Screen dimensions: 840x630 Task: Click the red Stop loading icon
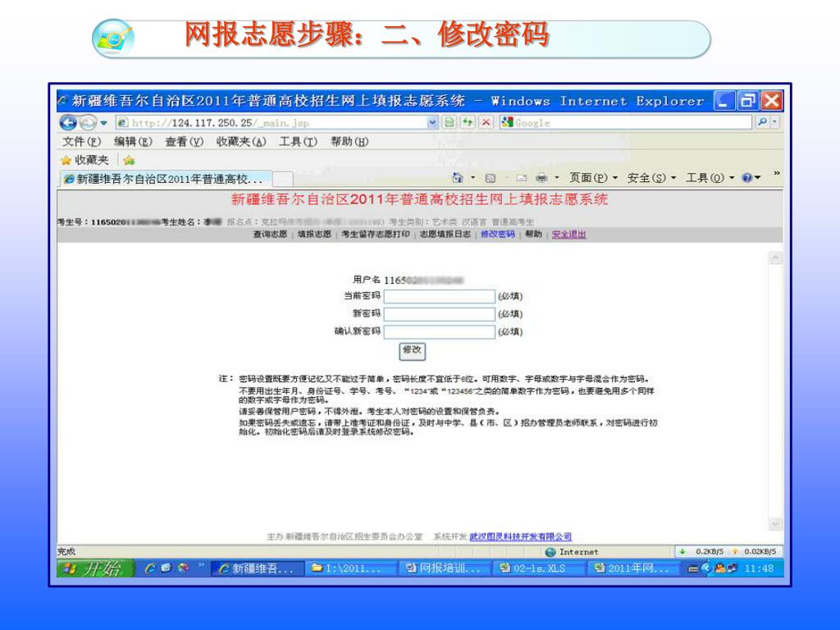click(x=486, y=123)
